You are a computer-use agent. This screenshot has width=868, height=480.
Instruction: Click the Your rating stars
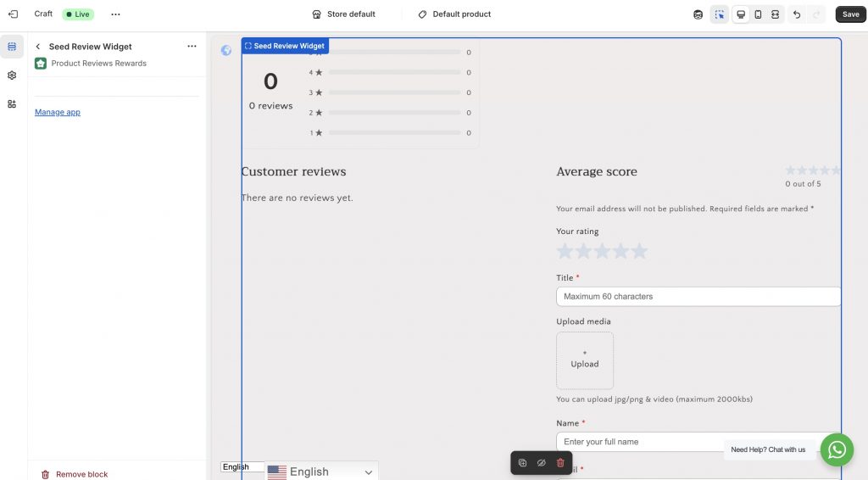coord(602,251)
